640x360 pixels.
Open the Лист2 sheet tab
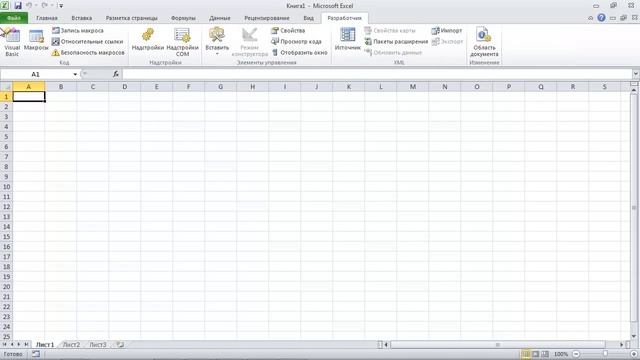(x=71, y=344)
